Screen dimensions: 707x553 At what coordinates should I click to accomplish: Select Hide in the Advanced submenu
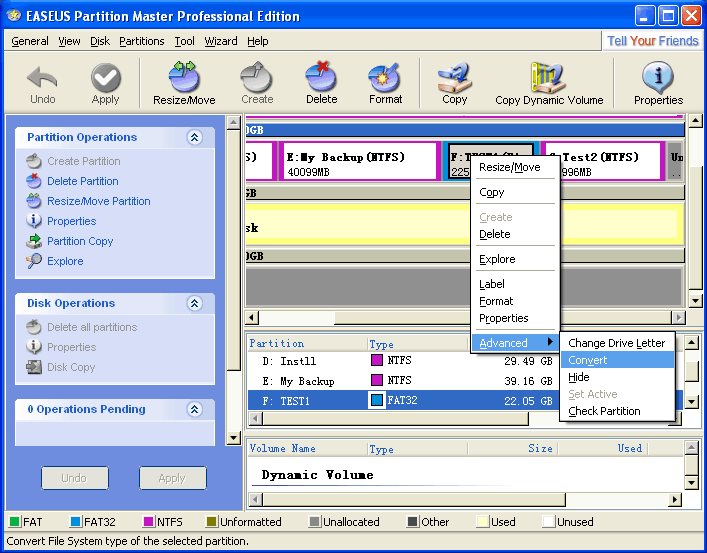tap(617, 377)
